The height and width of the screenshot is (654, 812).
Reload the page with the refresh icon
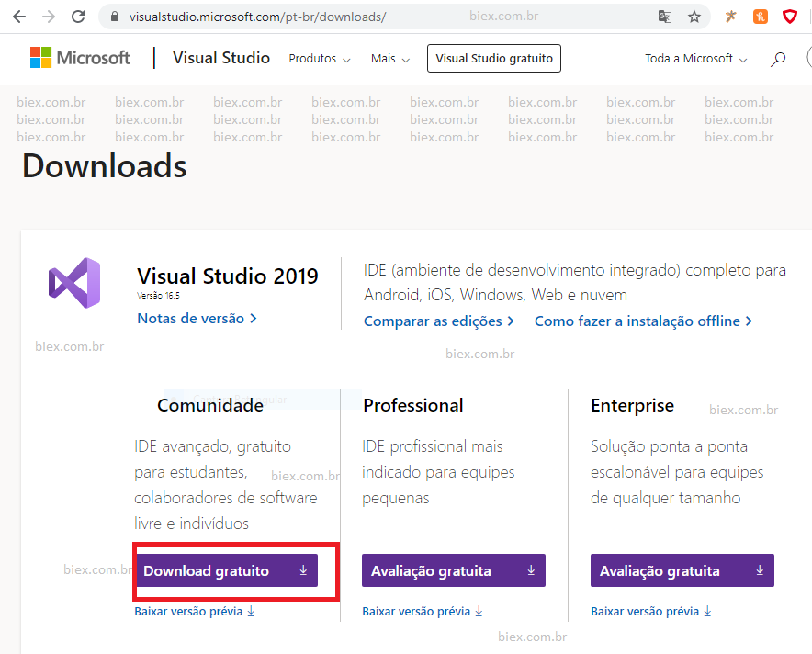pyautogui.click(x=78, y=17)
